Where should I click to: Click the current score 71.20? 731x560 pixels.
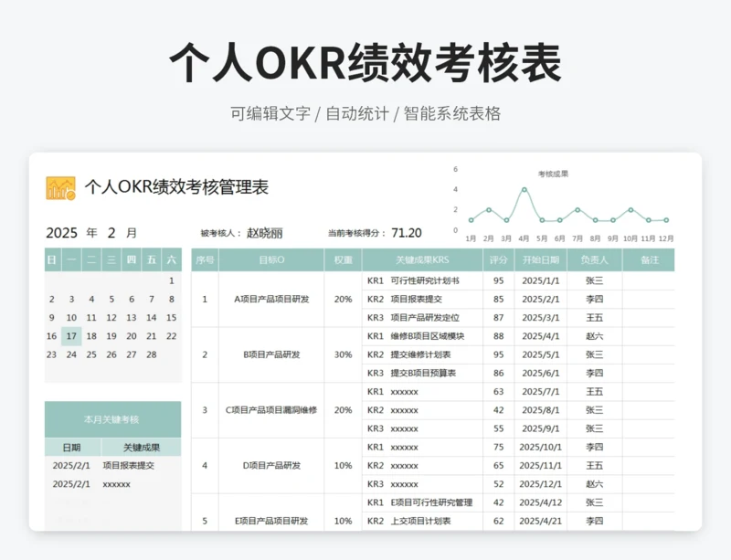407,233
